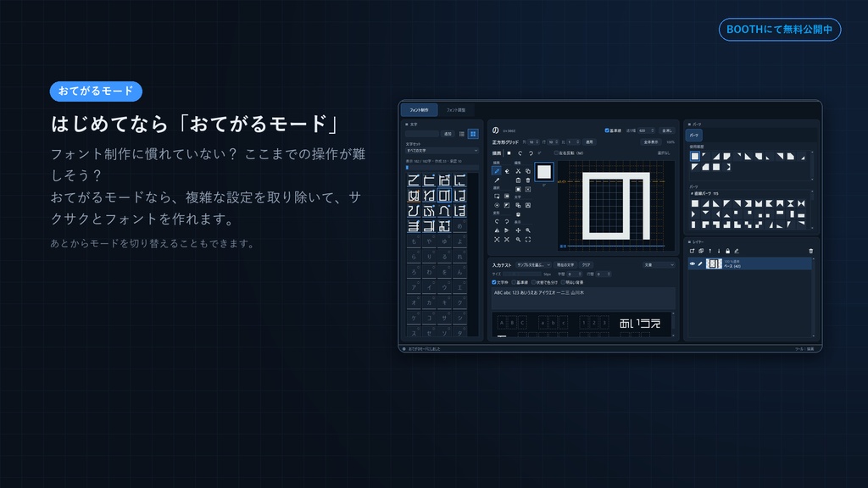Toggle 基準線 checkbox in input test panel
This screenshot has width=868, height=488.
(514, 282)
